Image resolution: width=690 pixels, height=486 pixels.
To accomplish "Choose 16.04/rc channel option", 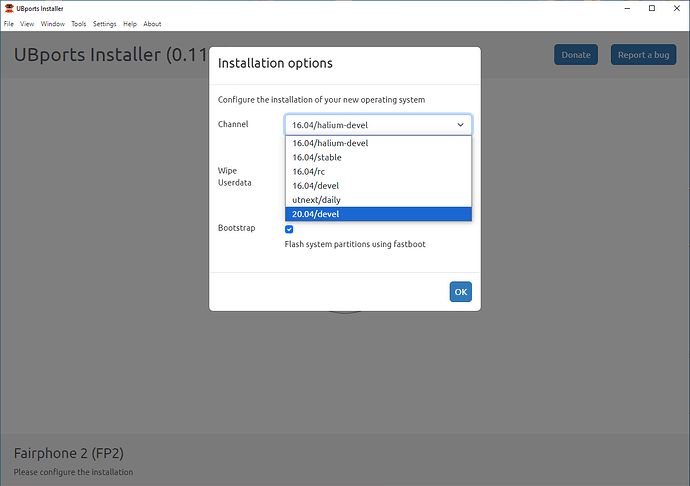I will pos(378,171).
